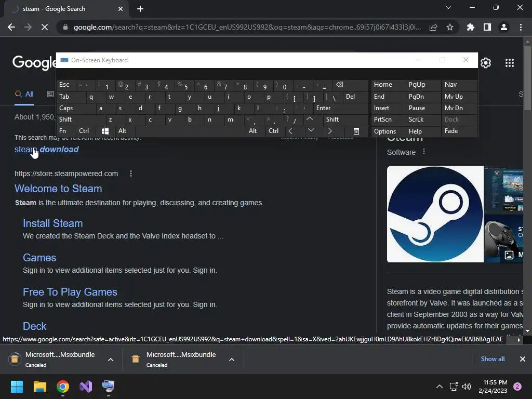532x399 pixels.
Task: Open volume control in system tray
Action: 467,387
